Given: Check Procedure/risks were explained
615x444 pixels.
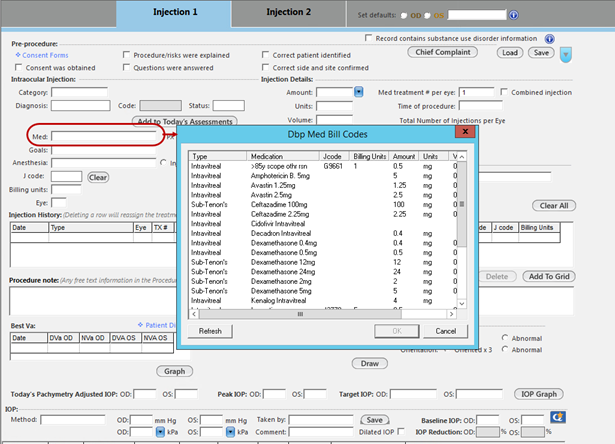Looking at the screenshot, I should 126,55.
